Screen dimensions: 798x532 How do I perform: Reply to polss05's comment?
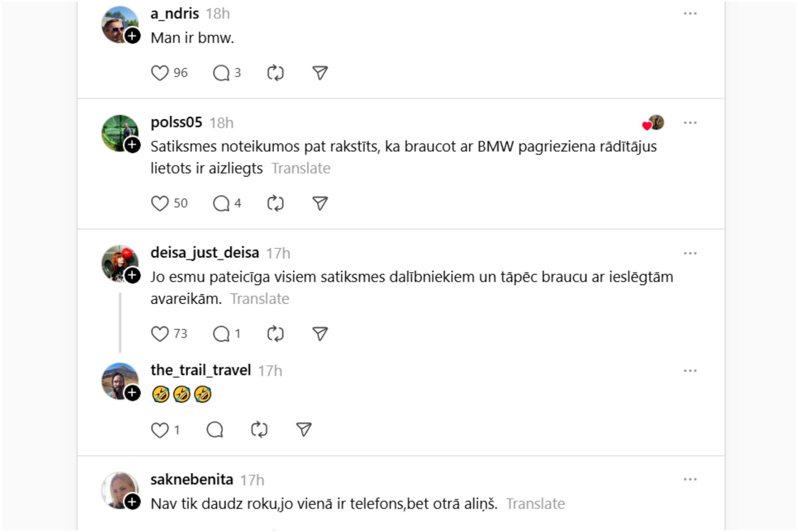point(221,203)
